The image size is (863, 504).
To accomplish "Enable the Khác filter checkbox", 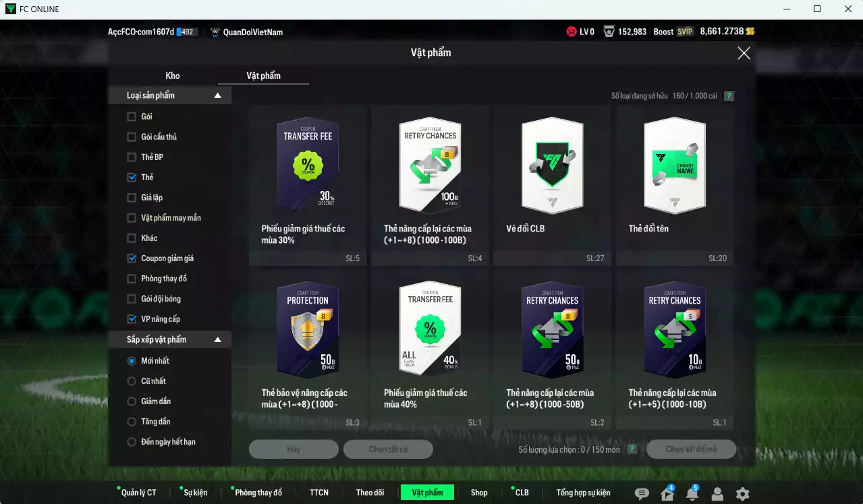I will [132, 238].
